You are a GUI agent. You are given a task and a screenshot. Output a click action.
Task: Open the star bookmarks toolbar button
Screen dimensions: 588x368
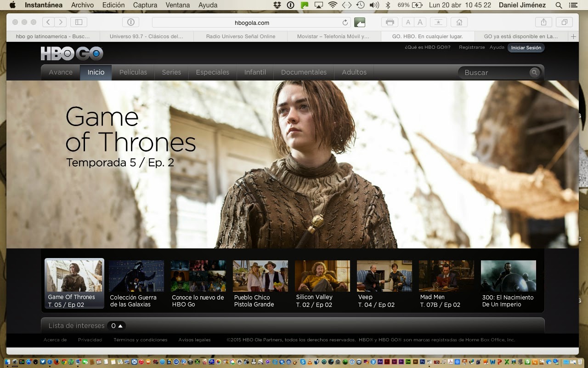click(438, 22)
